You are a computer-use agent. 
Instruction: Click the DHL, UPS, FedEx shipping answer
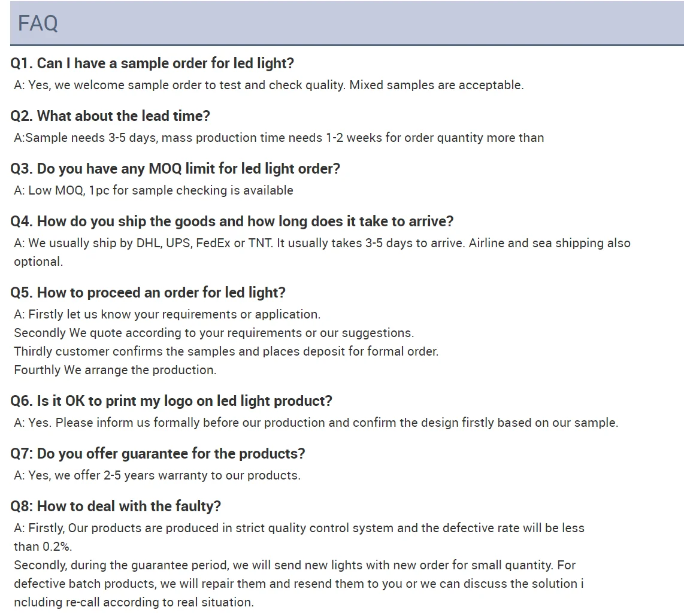coord(322,244)
